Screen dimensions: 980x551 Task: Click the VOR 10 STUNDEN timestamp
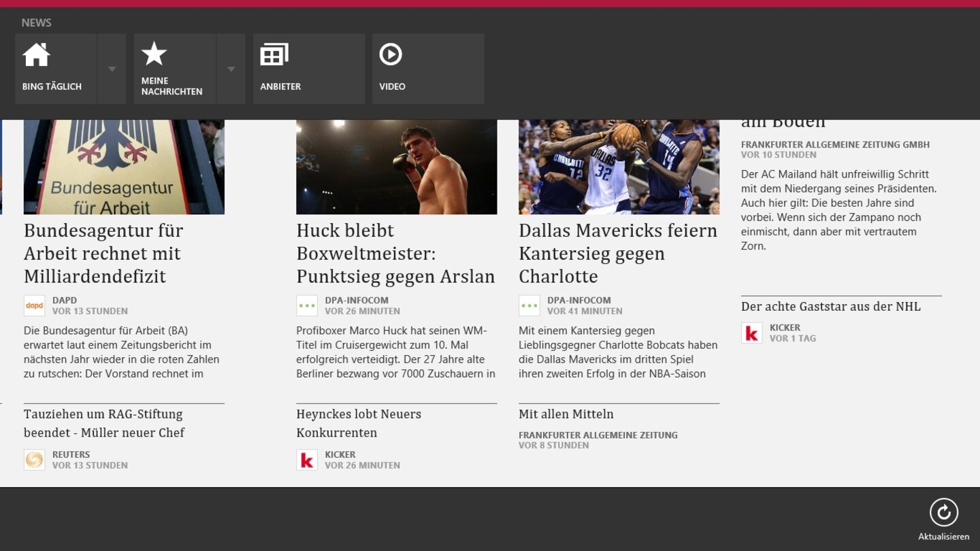779,154
